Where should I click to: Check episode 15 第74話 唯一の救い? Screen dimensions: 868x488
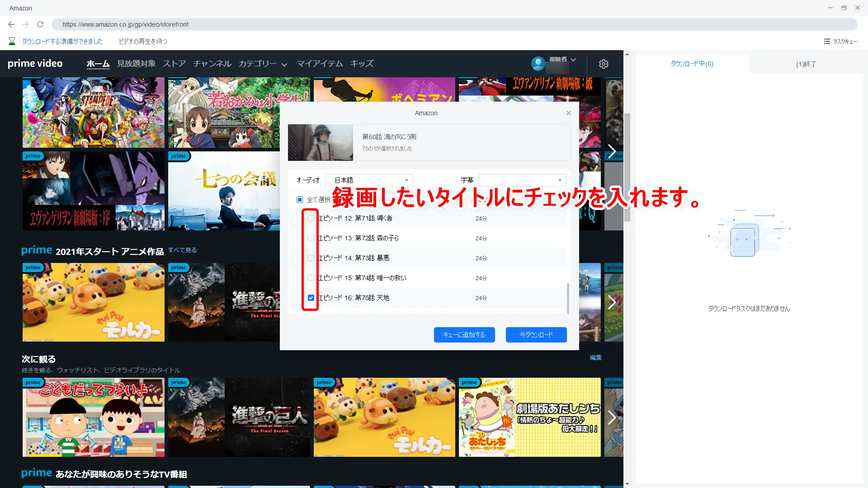point(311,278)
